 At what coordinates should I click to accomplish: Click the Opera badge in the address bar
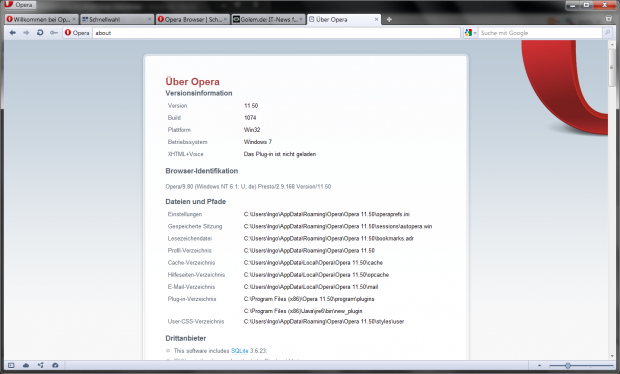77,33
